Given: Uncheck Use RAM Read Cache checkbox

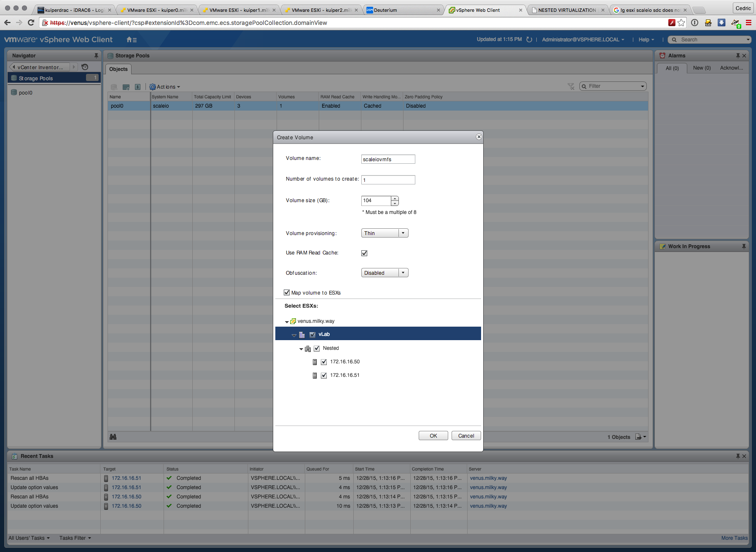Looking at the screenshot, I should pyautogui.click(x=364, y=253).
